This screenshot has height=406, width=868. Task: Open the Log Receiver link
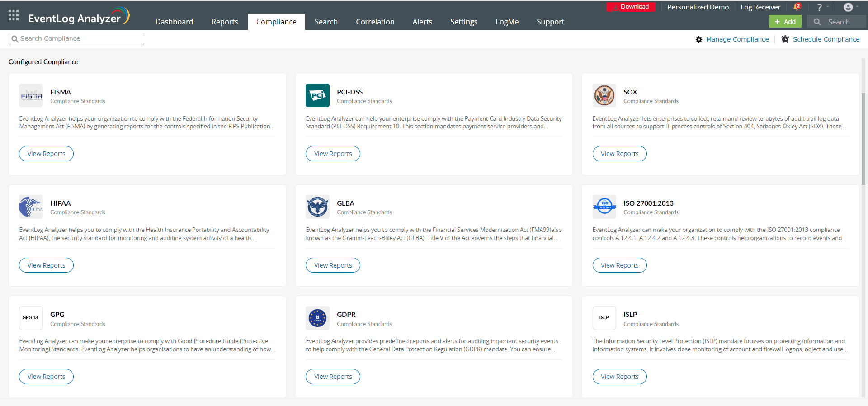coord(760,7)
